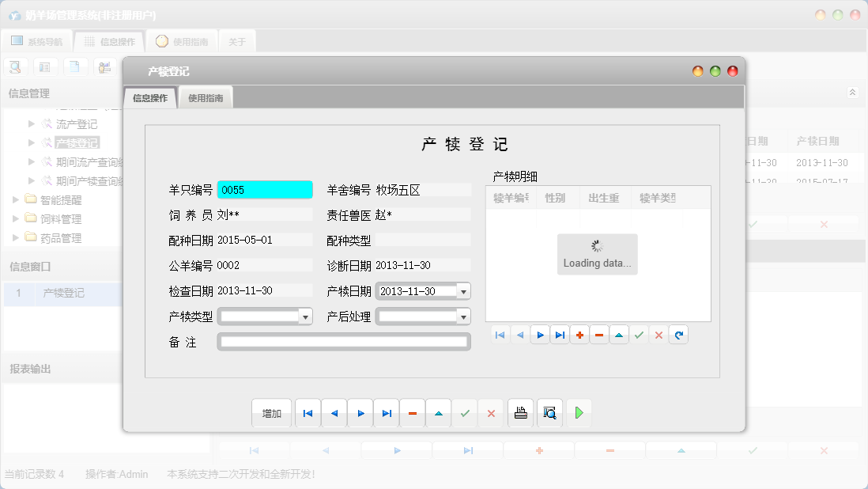Select the print icon at dialog bottom
This screenshot has width=868, height=489.
[x=520, y=412]
